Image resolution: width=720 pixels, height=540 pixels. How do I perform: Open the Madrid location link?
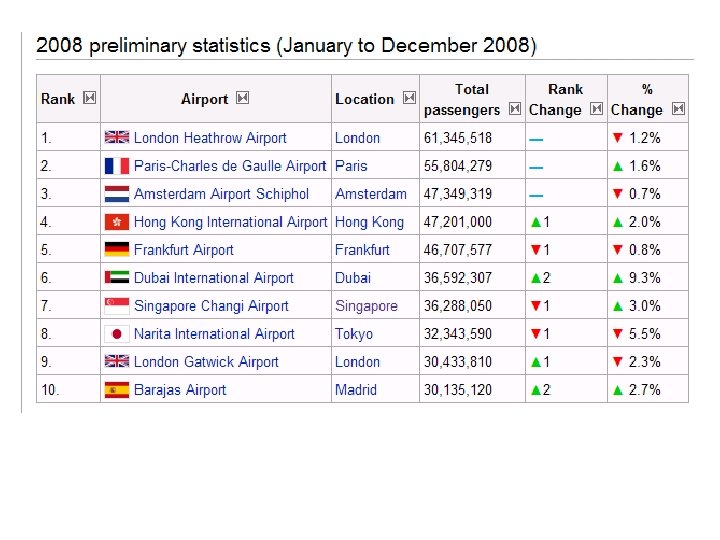click(356, 390)
